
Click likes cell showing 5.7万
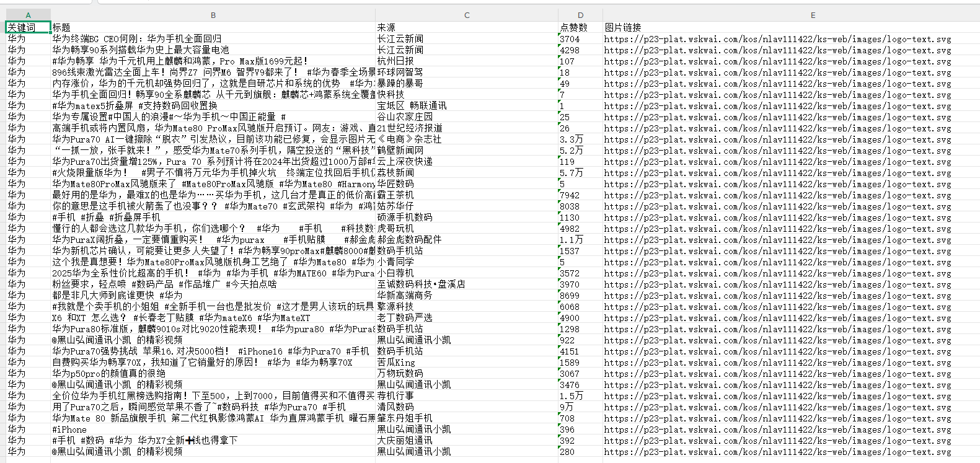point(580,172)
